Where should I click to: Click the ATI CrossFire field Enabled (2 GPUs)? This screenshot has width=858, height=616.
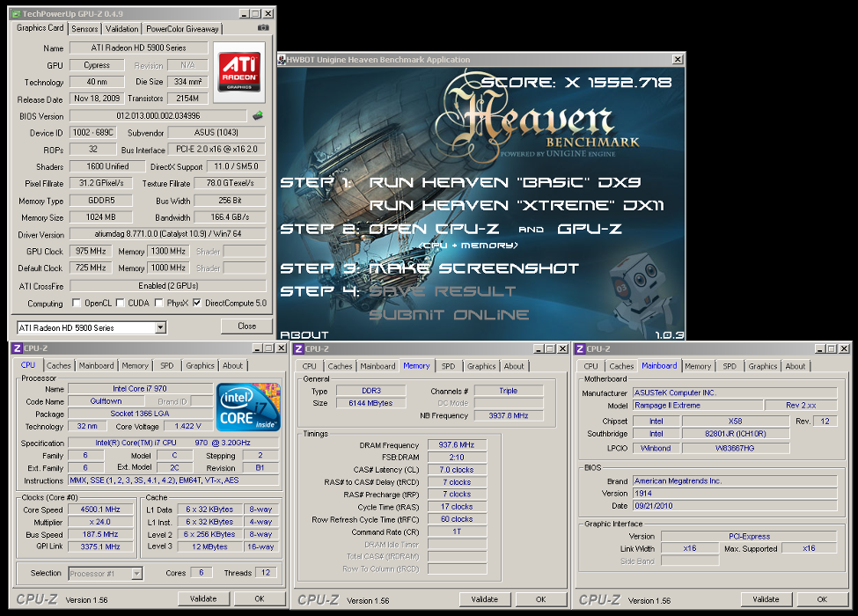(168, 286)
